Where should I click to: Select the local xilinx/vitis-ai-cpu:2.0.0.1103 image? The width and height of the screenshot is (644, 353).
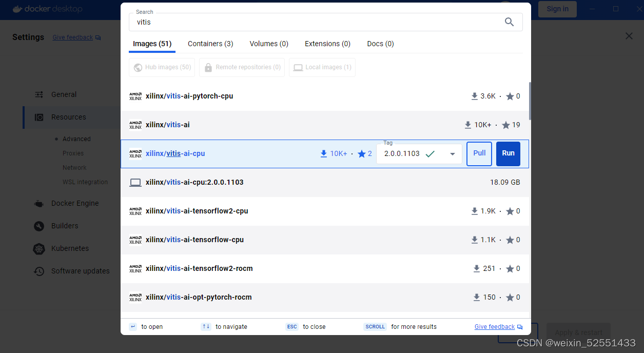point(325,182)
